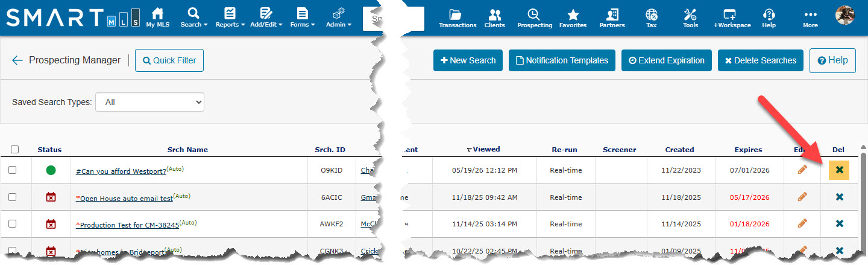Check the Production Test for CM-38245 row
Screen dimensions: 868x265
[x=13, y=223]
